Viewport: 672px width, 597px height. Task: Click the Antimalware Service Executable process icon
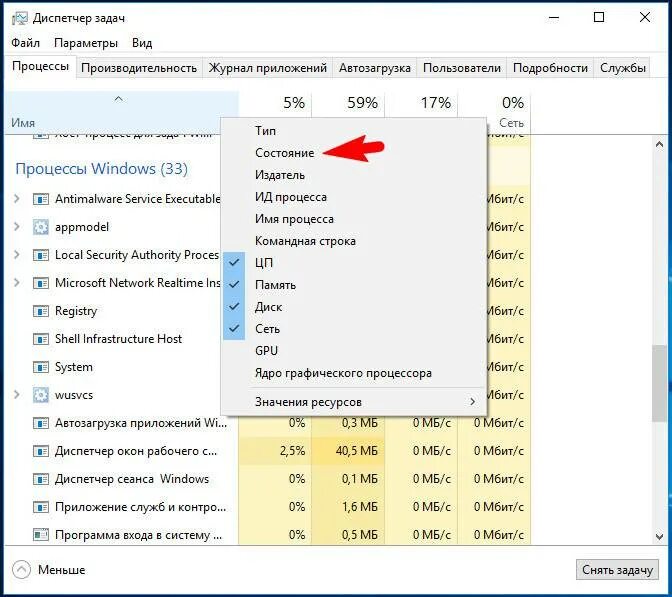[x=41, y=199]
